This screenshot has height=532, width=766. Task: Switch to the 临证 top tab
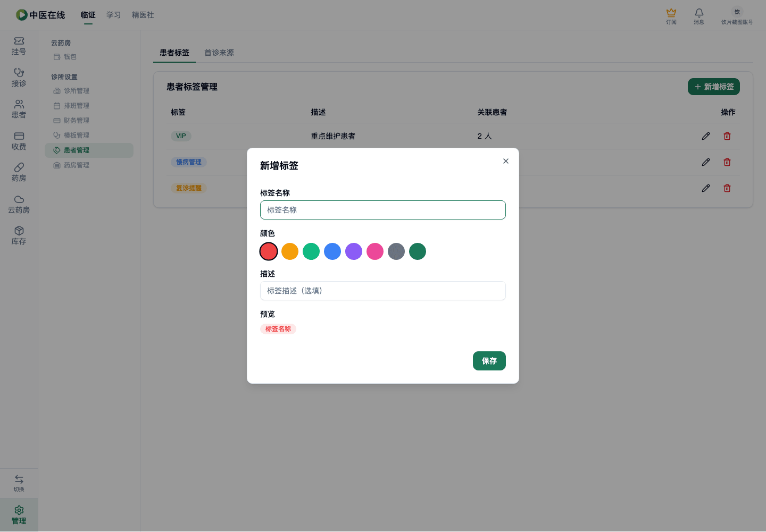point(88,15)
